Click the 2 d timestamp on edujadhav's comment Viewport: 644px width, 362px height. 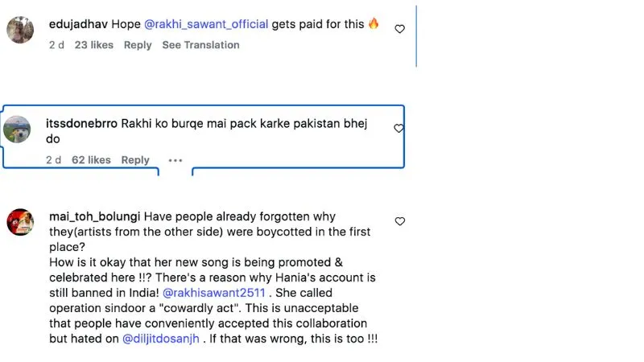(x=56, y=45)
